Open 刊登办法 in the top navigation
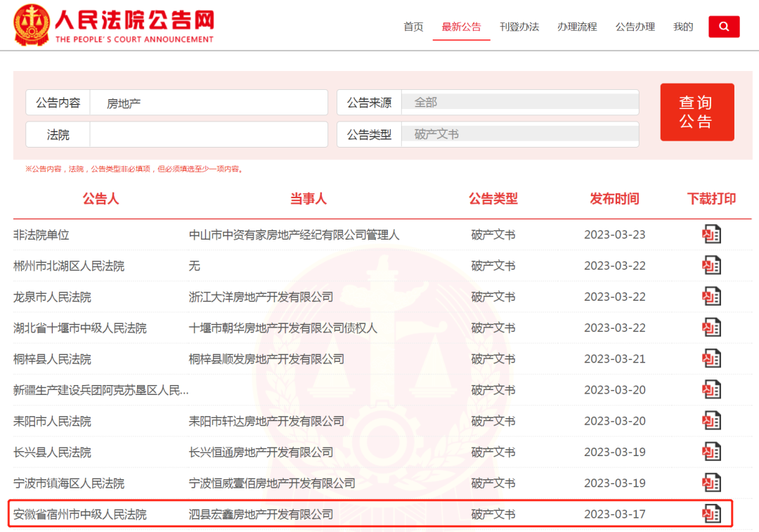Viewport: 759px width, 532px height. click(519, 27)
